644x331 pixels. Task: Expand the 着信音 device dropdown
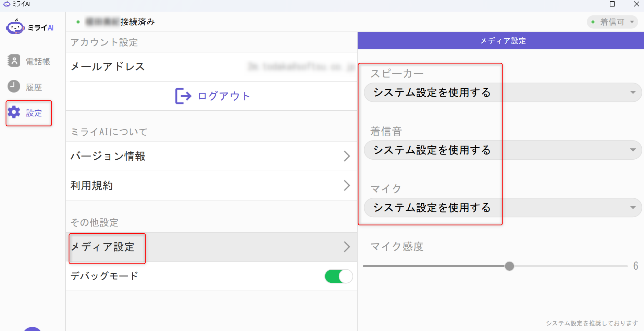[x=503, y=150]
